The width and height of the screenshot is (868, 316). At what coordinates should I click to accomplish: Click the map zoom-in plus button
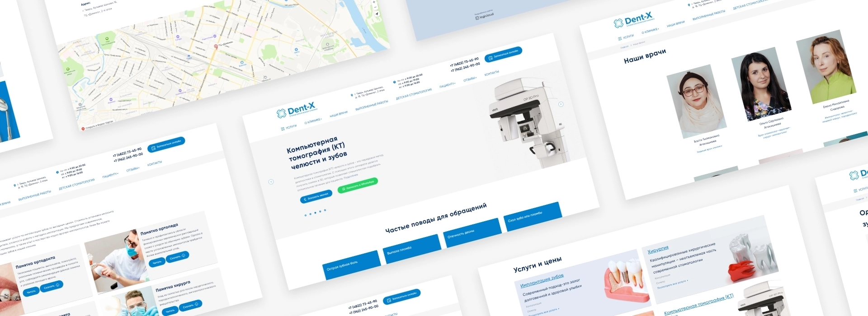374,3
